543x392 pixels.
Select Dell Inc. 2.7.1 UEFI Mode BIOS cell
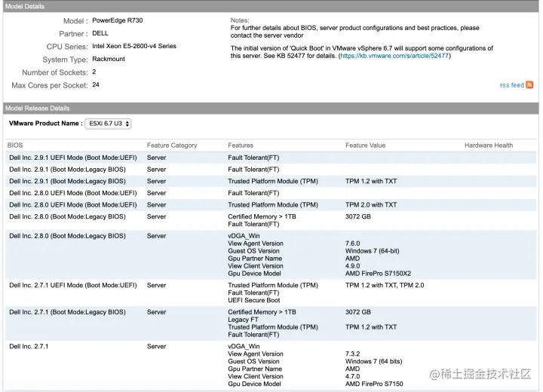pyautogui.click(x=73, y=286)
